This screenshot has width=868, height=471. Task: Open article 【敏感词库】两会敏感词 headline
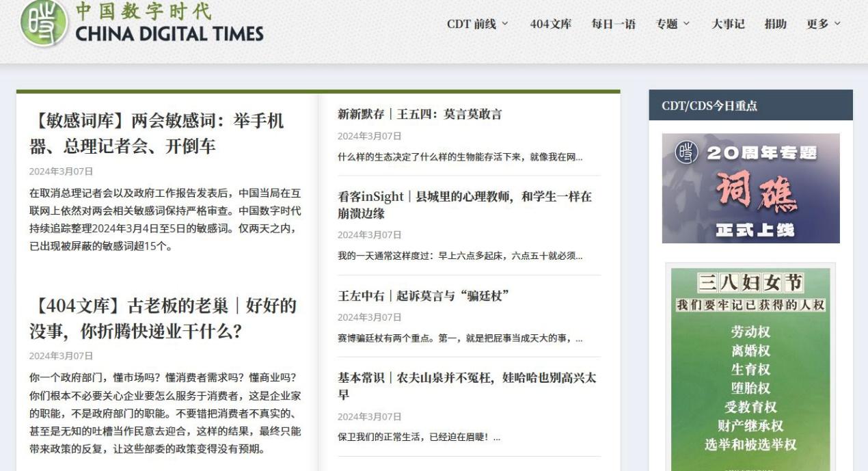pos(157,134)
